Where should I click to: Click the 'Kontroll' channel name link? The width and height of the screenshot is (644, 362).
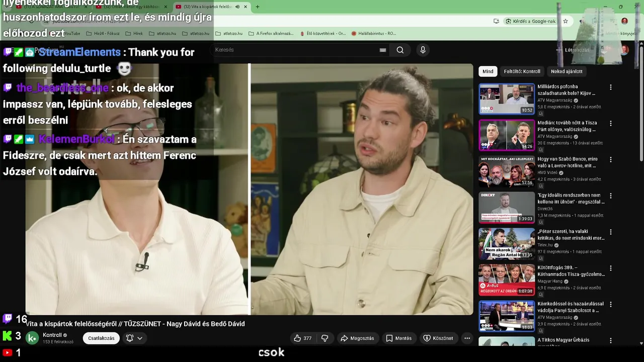52,335
